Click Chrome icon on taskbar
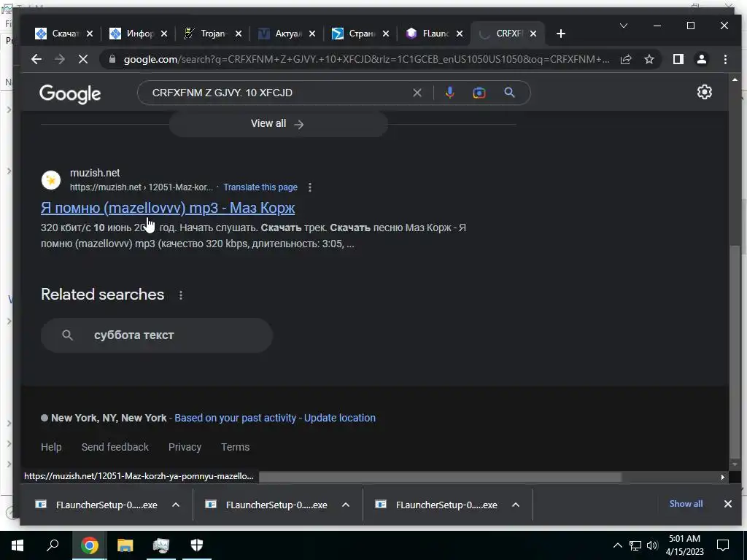747x560 pixels. coord(89,545)
